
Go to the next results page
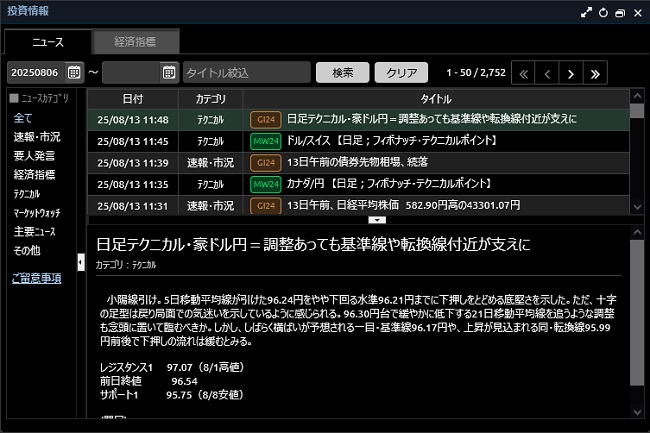(x=571, y=74)
